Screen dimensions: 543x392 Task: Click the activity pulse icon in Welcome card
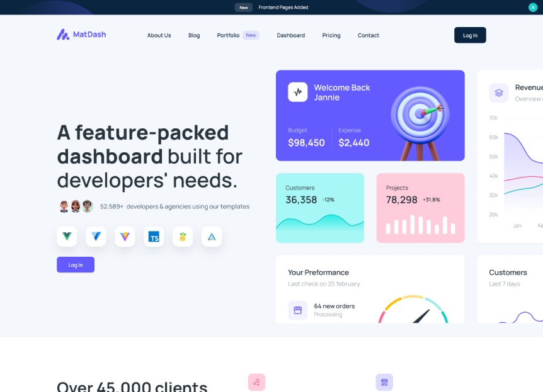(298, 92)
